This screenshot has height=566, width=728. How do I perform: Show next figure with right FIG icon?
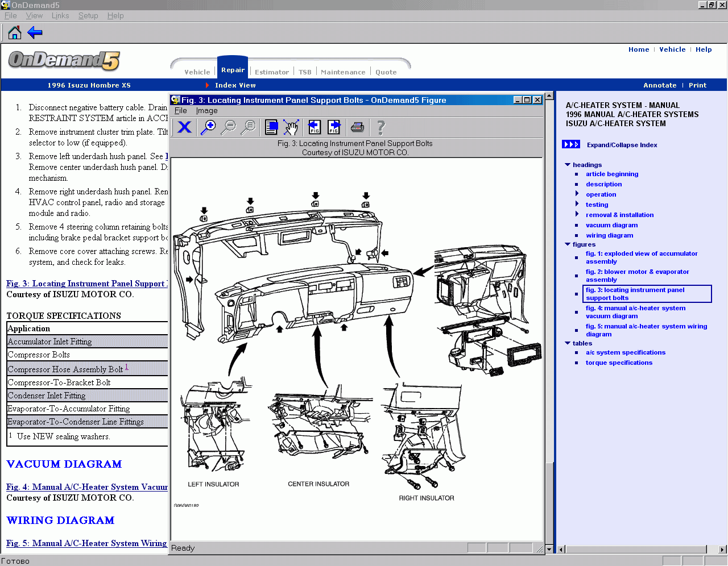[334, 127]
